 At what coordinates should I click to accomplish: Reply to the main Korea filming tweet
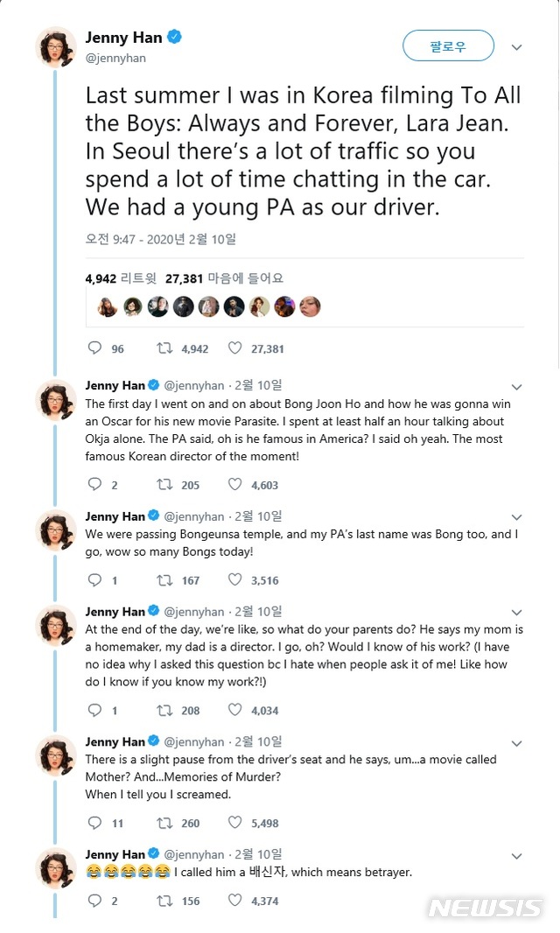pyautogui.click(x=95, y=348)
